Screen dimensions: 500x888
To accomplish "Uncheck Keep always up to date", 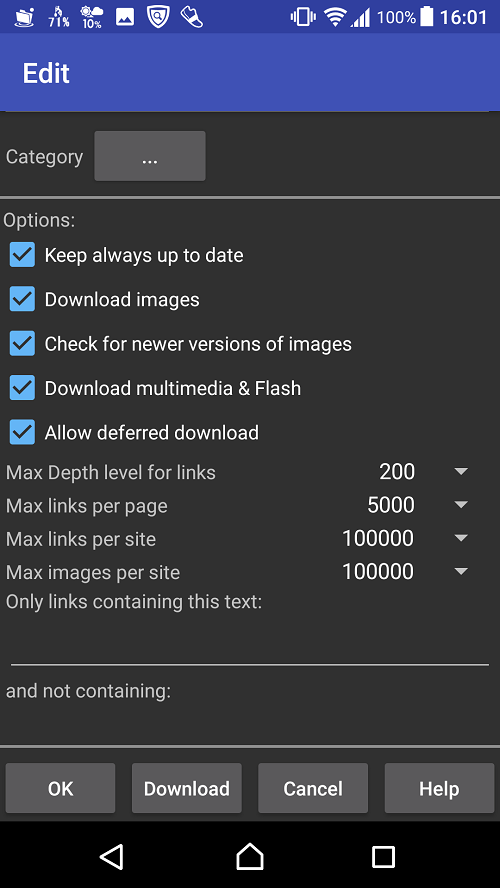I will [23, 255].
